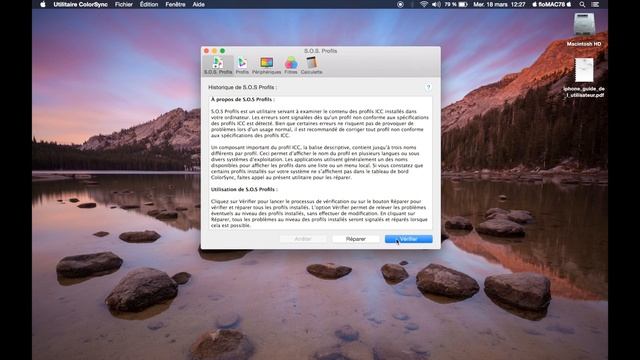Click the Wi-Fi status icon
Viewport: 640px width, 360px height.
pyautogui.click(x=424, y=4)
